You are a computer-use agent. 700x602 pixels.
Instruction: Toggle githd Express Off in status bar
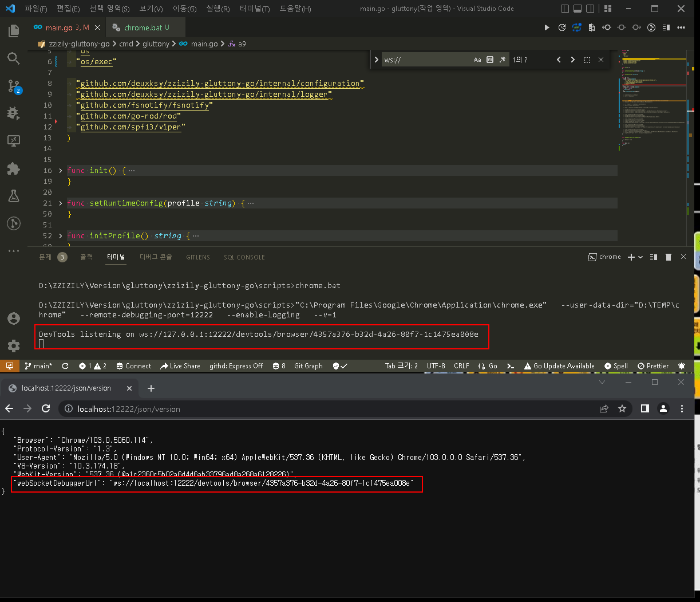(236, 366)
